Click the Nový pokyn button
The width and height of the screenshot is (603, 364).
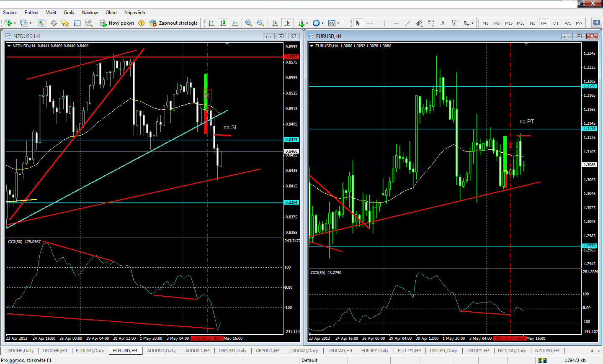[117, 23]
